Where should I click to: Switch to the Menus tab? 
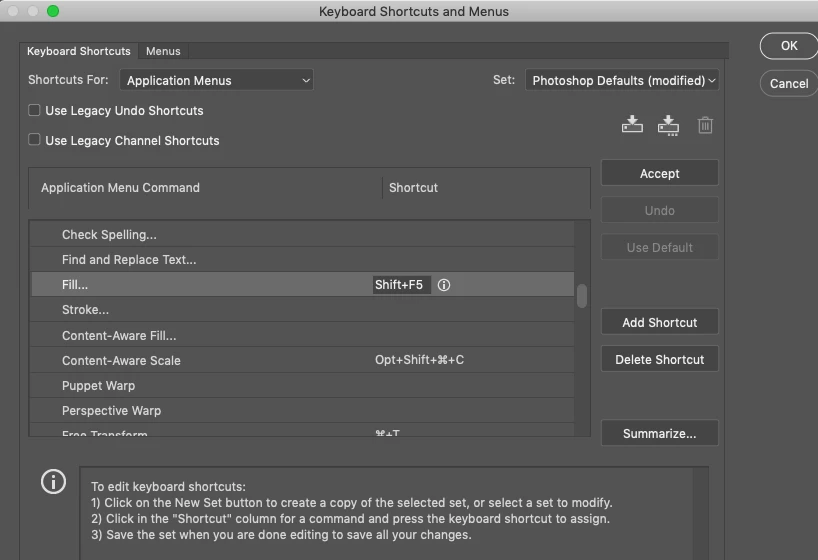[x=163, y=51]
